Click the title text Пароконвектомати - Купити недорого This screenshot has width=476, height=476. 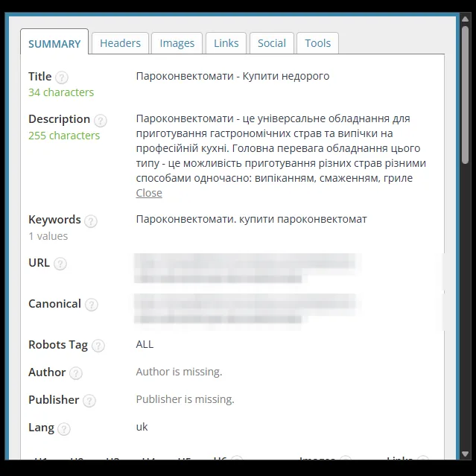coord(232,76)
